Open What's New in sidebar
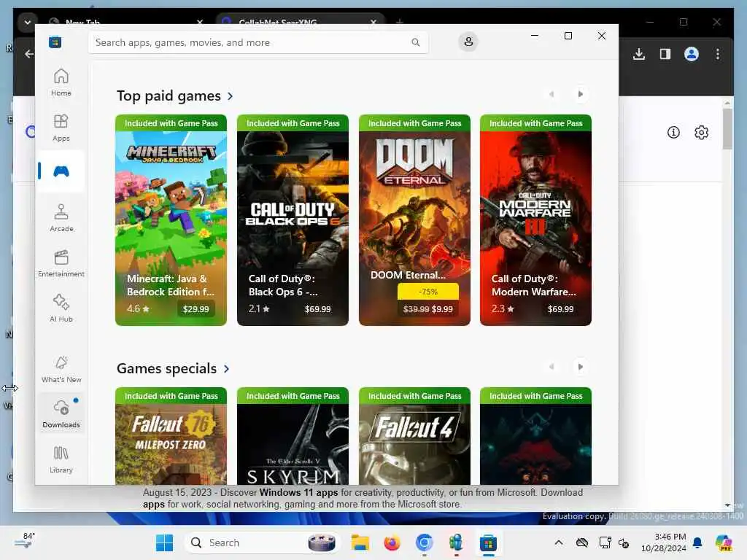Screen dimensions: 747x560 click(61, 369)
